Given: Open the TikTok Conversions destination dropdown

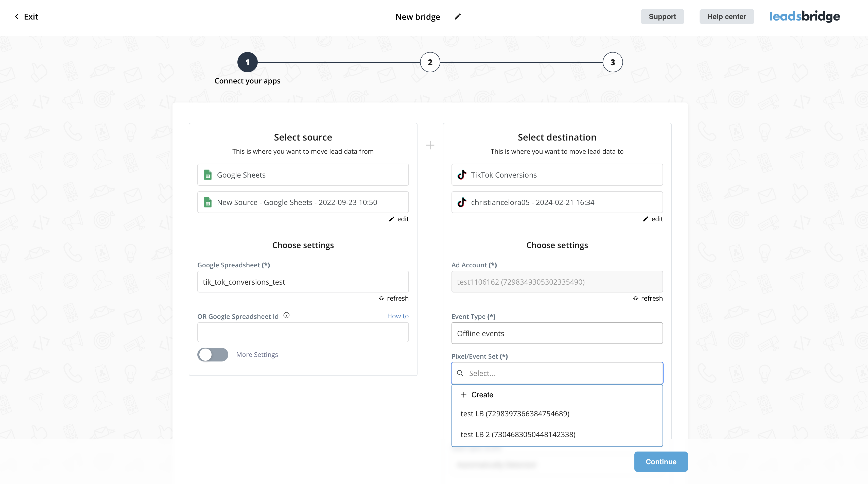Looking at the screenshot, I should point(557,175).
